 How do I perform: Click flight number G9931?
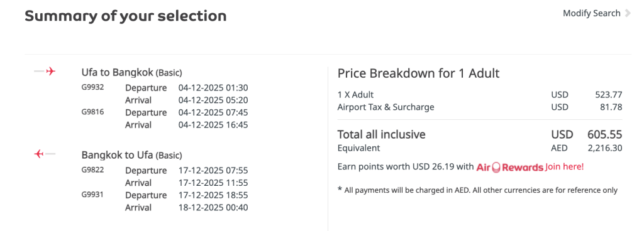pyautogui.click(x=93, y=194)
